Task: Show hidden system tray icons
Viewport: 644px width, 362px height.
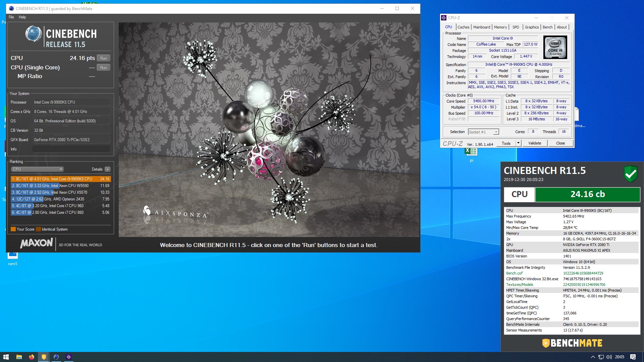Action: tap(593, 357)
